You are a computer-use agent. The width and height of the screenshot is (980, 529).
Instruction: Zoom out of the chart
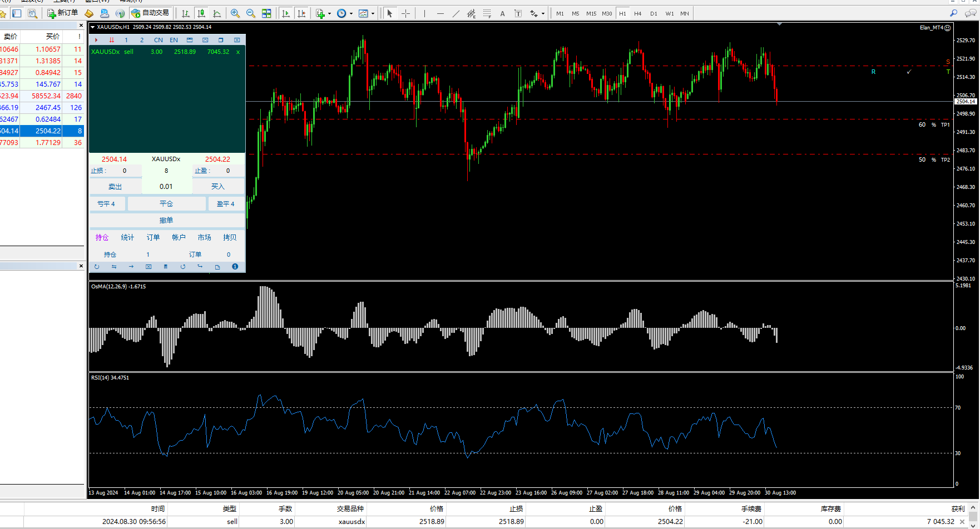251,13
